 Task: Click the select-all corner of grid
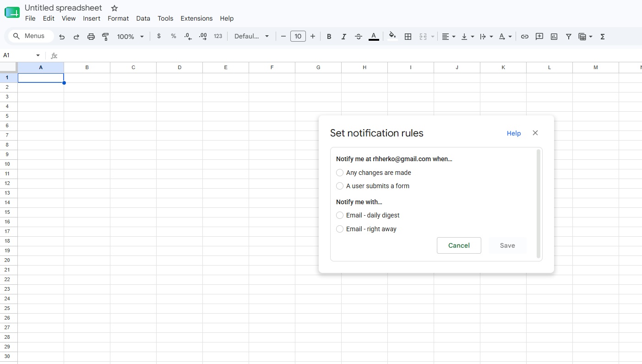click(9, 67)
